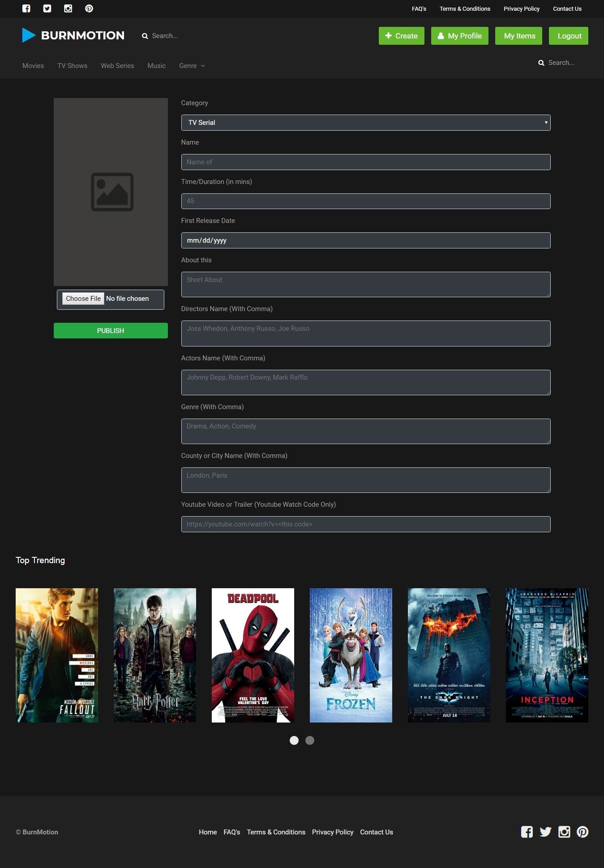Show second Top Trending carousel page

(x=310, y=740)
